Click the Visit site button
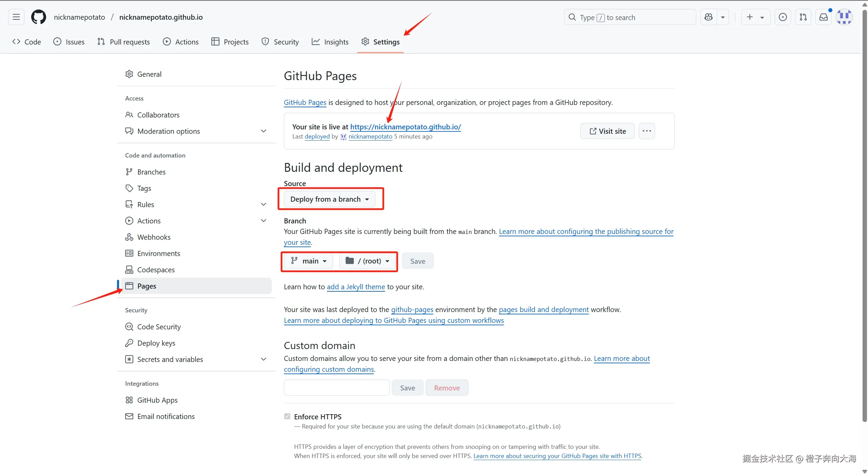 (607, 131)
